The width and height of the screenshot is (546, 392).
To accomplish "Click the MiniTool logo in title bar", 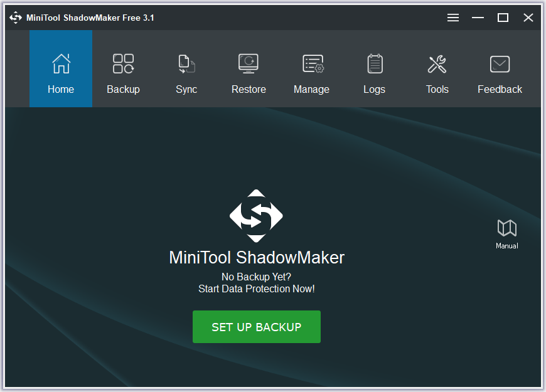I will [x=16, y=18].
